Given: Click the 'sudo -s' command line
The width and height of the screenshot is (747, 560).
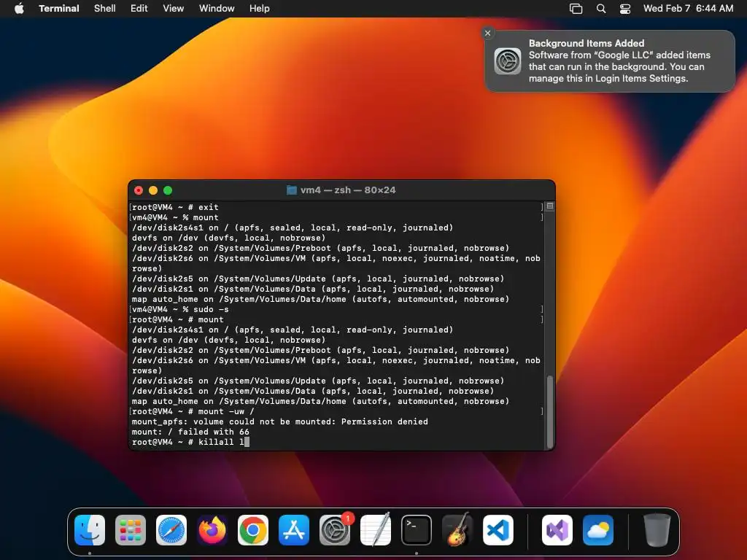Looking at the screenshot, I should [x=180, y=309].
